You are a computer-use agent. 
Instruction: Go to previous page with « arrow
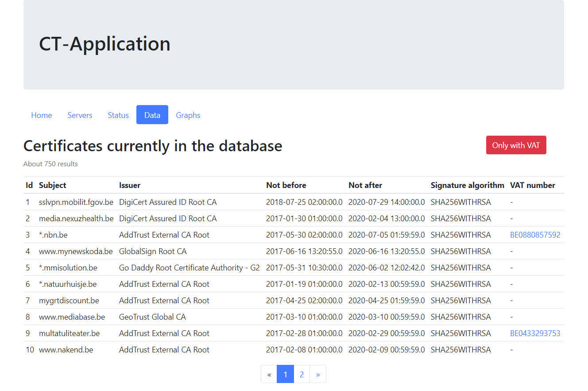coord(269,374)
